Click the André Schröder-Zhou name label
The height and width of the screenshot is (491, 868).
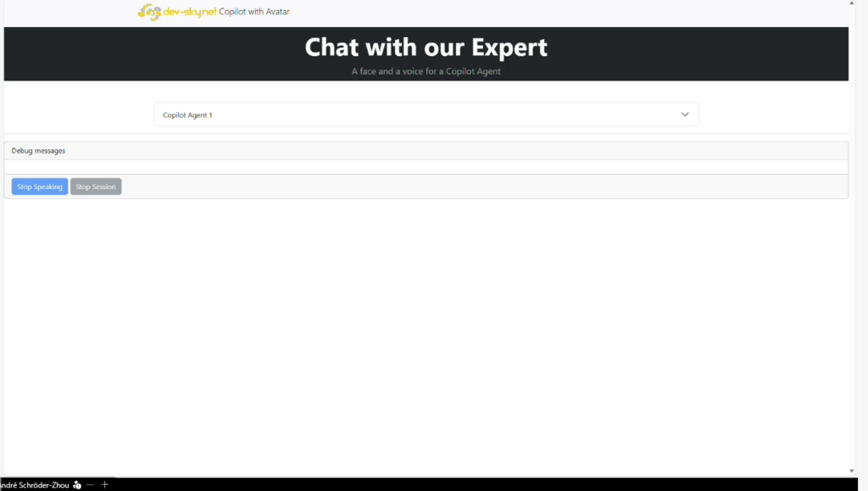(x=34, y=485)
